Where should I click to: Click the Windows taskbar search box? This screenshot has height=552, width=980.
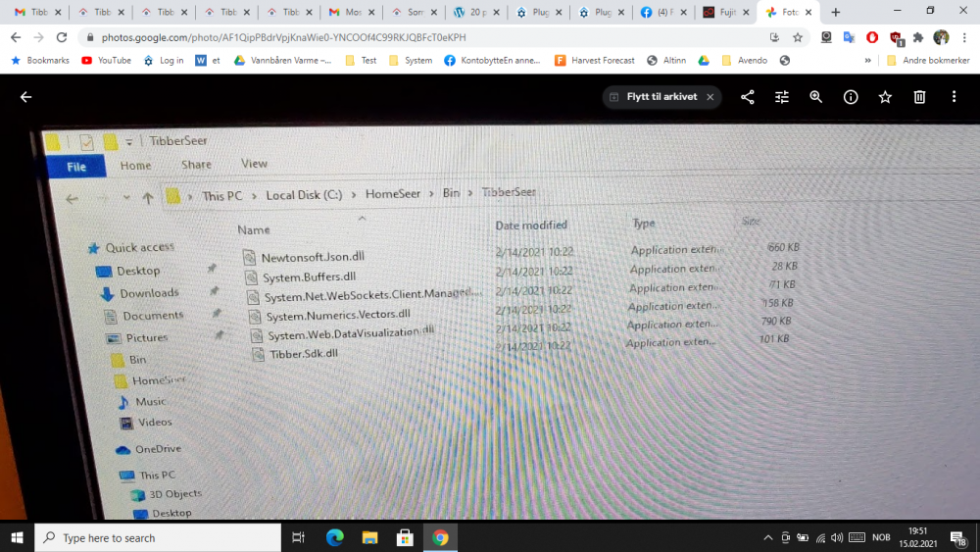[157, 537]
